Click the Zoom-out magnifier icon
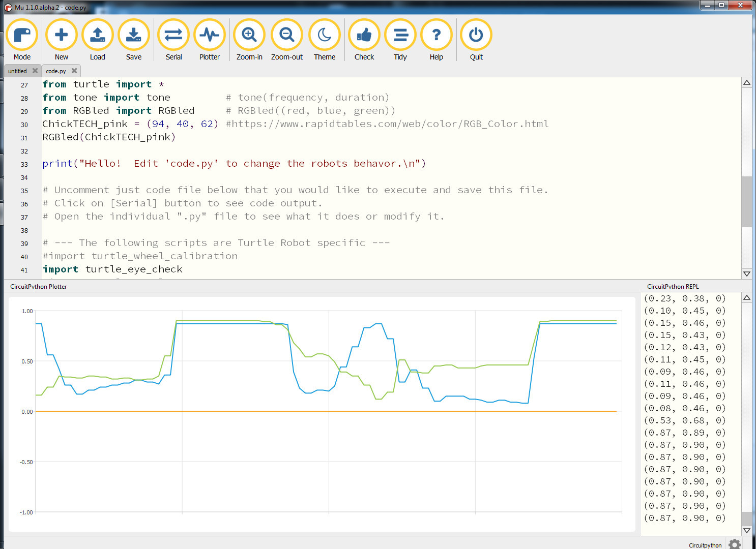Viewport: 756px width, 549px height. [x=287, y=35]
